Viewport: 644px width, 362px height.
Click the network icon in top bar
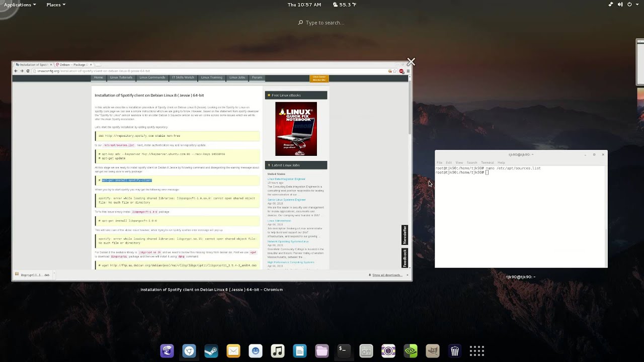point(611,5)
